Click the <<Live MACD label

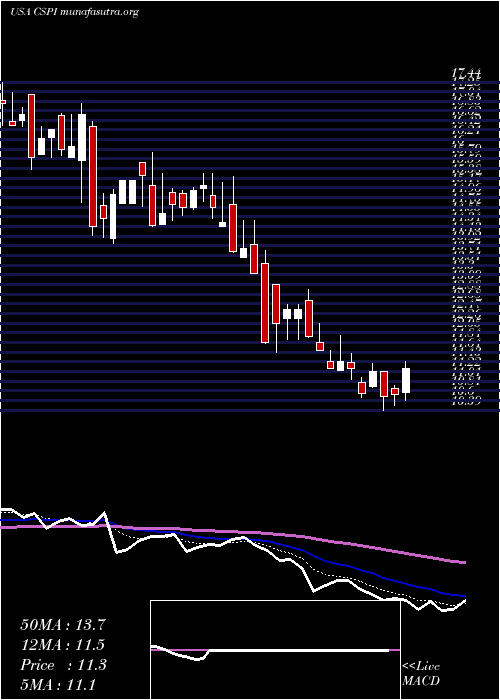pos(421,674)
